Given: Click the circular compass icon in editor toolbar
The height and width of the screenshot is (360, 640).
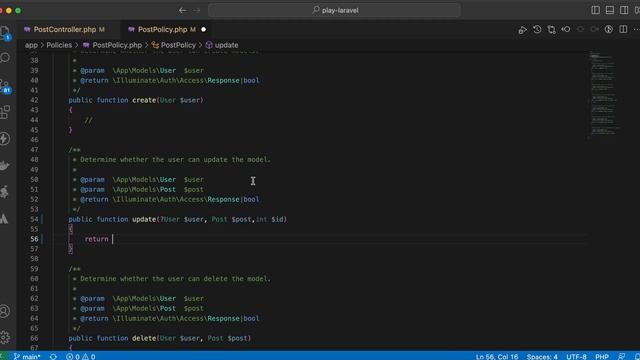Looking at the screenshot, I should point(609,29).
